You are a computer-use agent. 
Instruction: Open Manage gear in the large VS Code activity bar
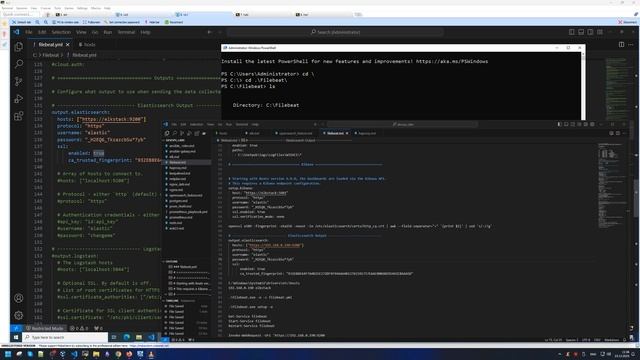pyautogui.click(x=18, y=316)
